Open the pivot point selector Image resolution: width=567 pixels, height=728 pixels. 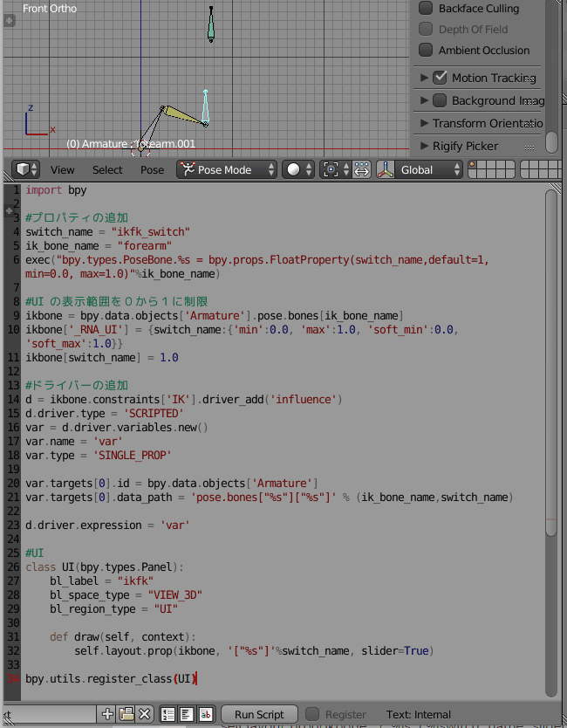pyautogui.click(x=336, y=170)
